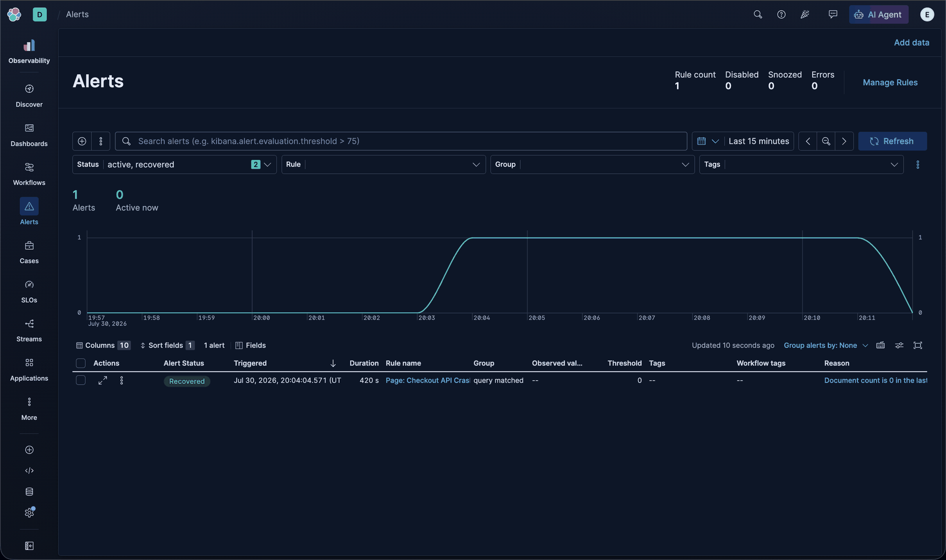Viewport: 946px width, 560px height.
Task: Open the D space selector
Action: [40, 14]
